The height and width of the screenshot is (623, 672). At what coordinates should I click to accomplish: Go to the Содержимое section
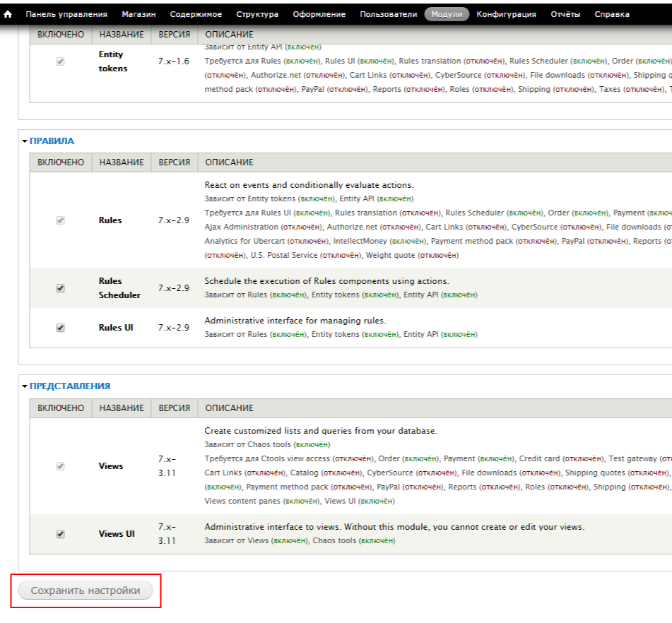tap(196, 14)
